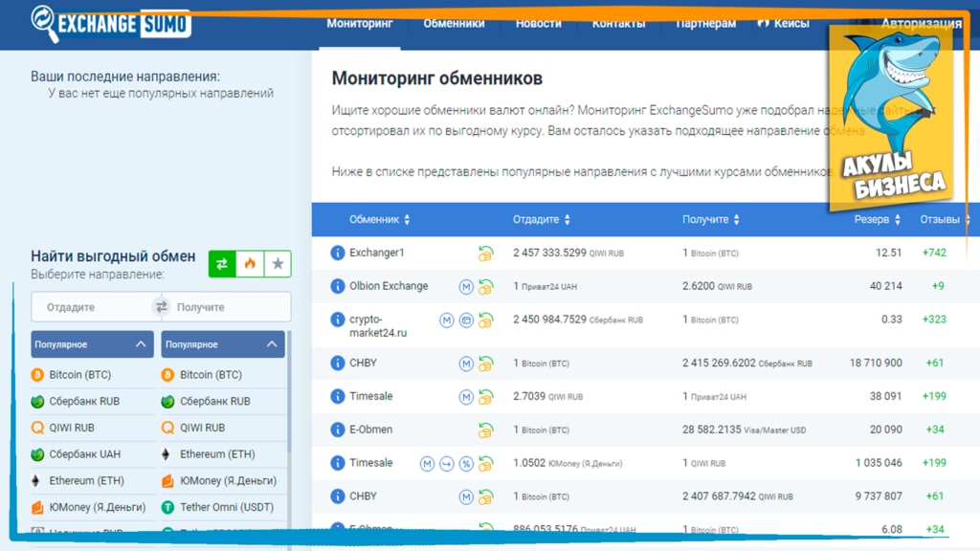Open info for Exchanger1
The width and height of the screenshot is (980, 551).
pos(338,253)
